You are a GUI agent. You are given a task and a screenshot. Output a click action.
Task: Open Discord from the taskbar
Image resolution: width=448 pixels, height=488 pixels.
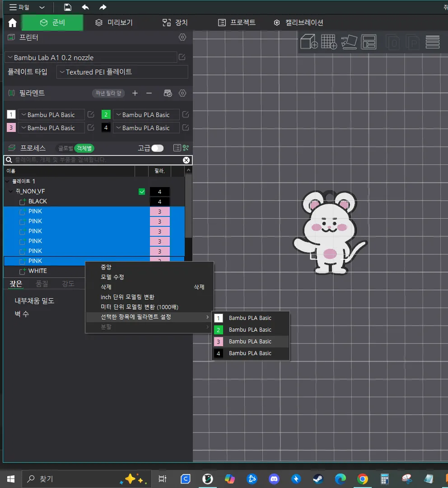click(x=274, y=479)
